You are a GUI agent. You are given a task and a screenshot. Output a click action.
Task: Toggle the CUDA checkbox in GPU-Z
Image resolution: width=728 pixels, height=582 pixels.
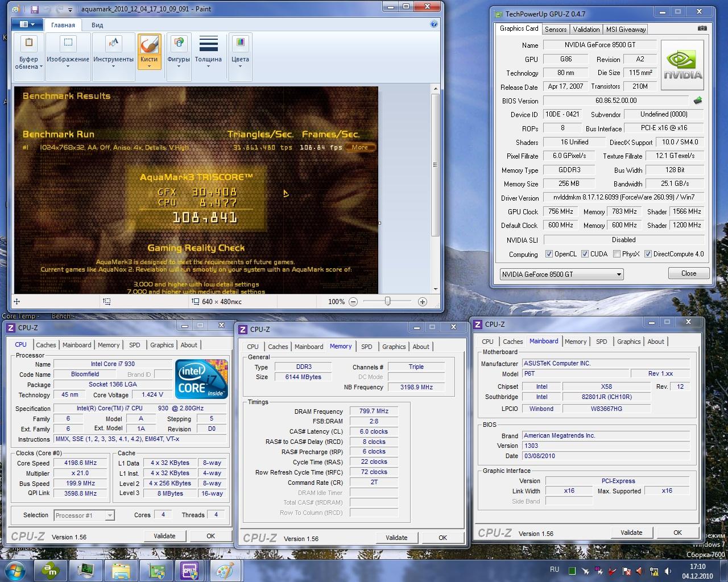585,254
